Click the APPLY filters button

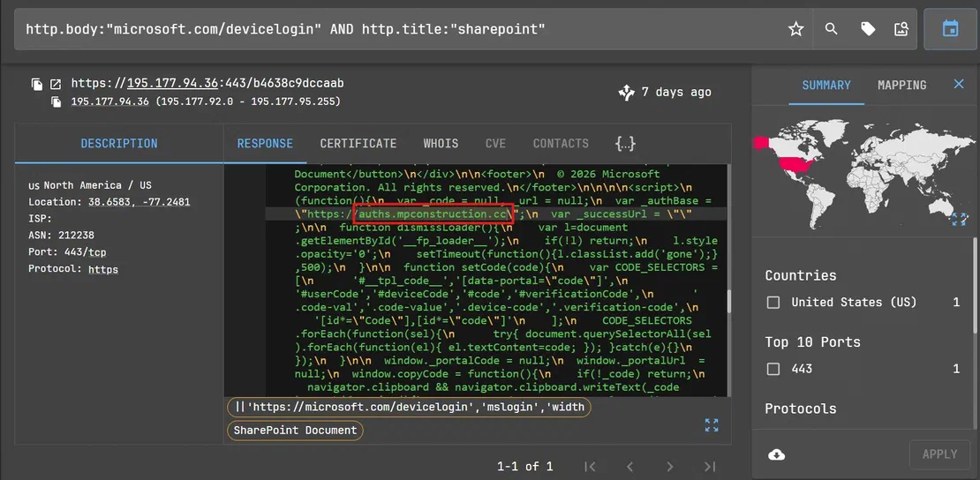pos(939,454)
